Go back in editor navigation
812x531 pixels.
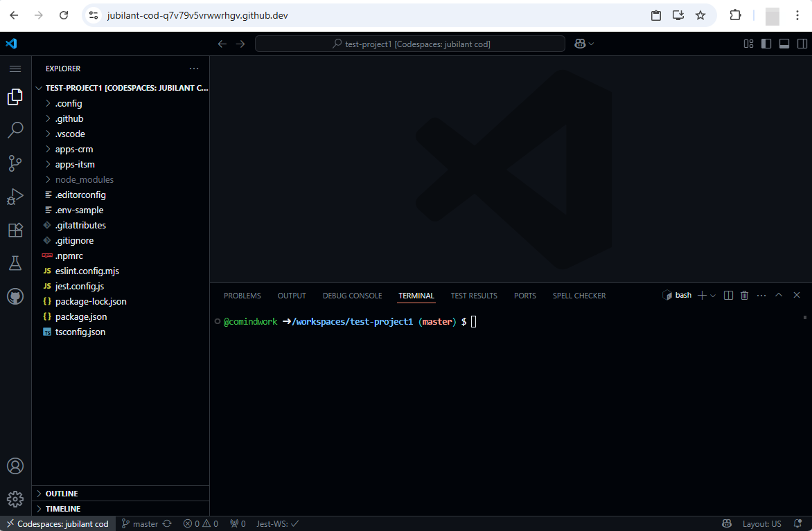pyautogui.click(x=222, y=44)
